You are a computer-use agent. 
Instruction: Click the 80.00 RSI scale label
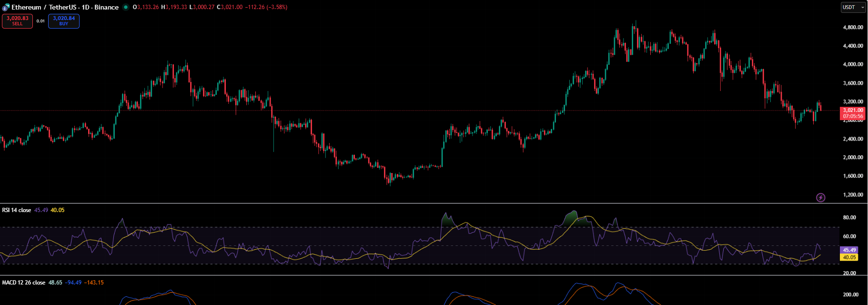(x=849, y=217)
